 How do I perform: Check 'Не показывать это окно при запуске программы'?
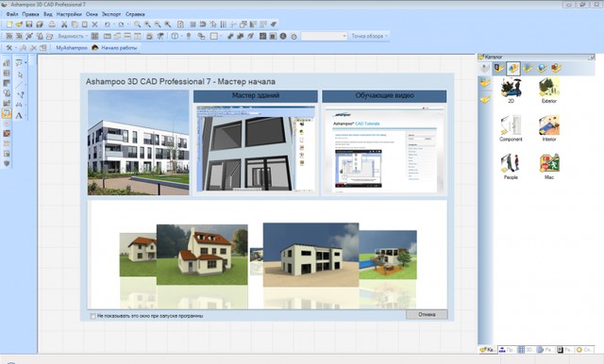coord(92,316)
